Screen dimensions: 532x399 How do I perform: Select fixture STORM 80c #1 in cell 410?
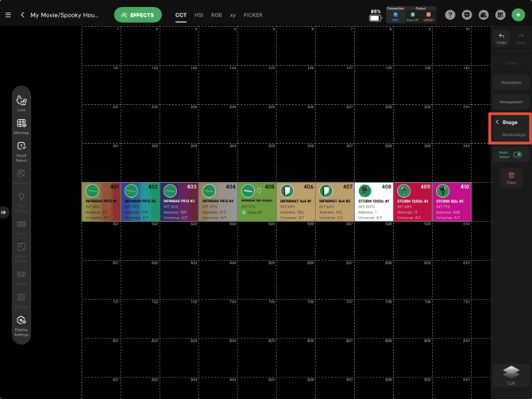coord(452,202)
